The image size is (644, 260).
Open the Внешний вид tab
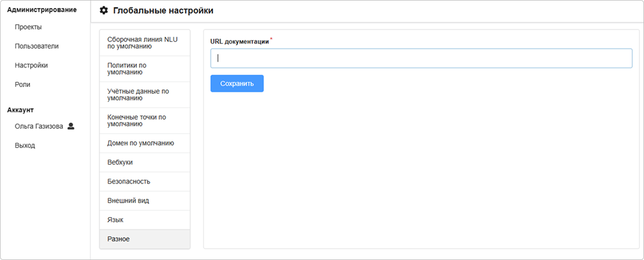[x=144, y=201]
